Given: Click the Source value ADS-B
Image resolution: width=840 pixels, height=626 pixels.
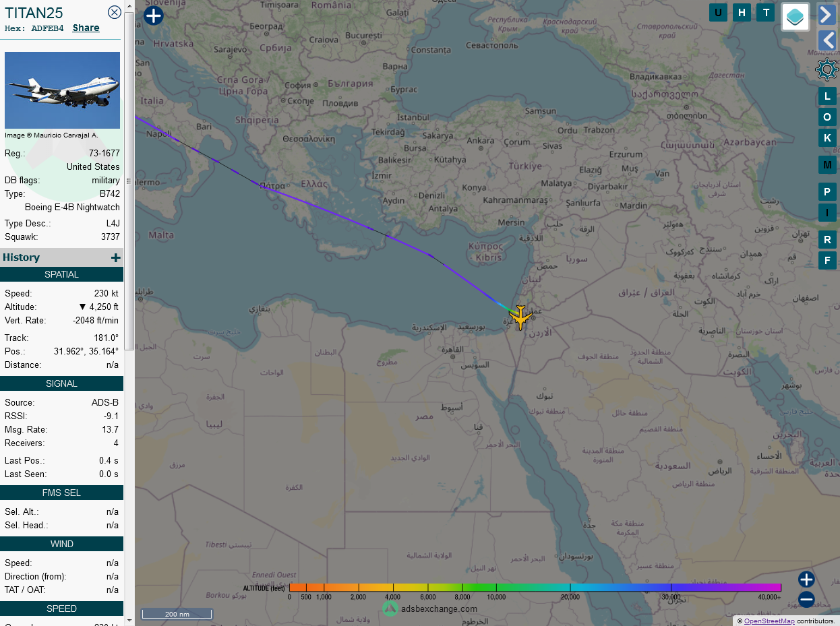Looking at the screenshot, I should click(105, 403).
